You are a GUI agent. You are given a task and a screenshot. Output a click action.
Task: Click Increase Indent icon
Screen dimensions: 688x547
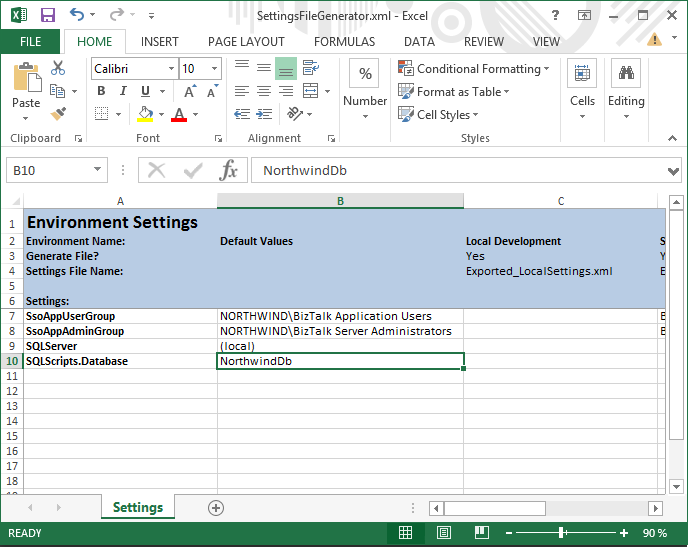coord(264,114)
